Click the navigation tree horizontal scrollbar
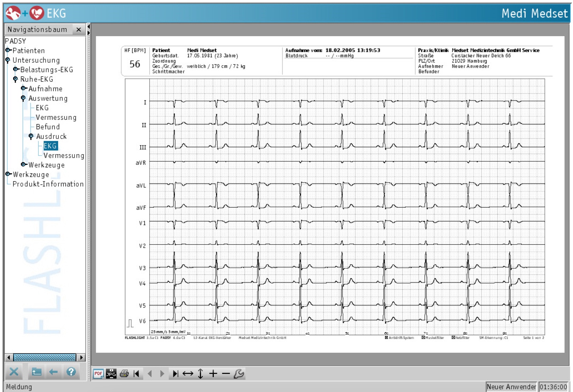 pos(45,357)
